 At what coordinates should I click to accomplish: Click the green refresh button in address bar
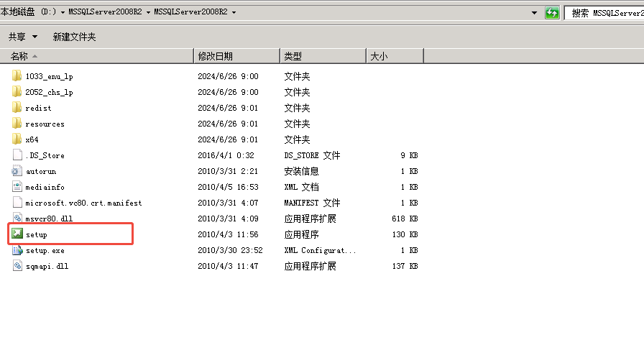551,13
